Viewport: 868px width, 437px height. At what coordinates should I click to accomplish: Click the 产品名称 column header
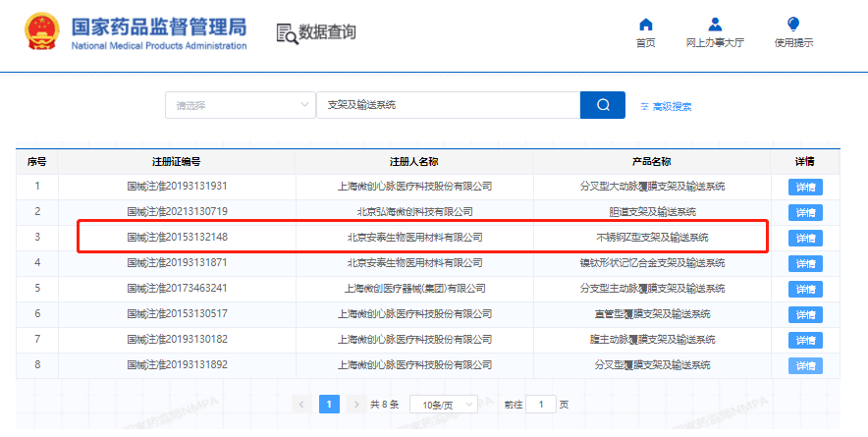pos(652,162)
